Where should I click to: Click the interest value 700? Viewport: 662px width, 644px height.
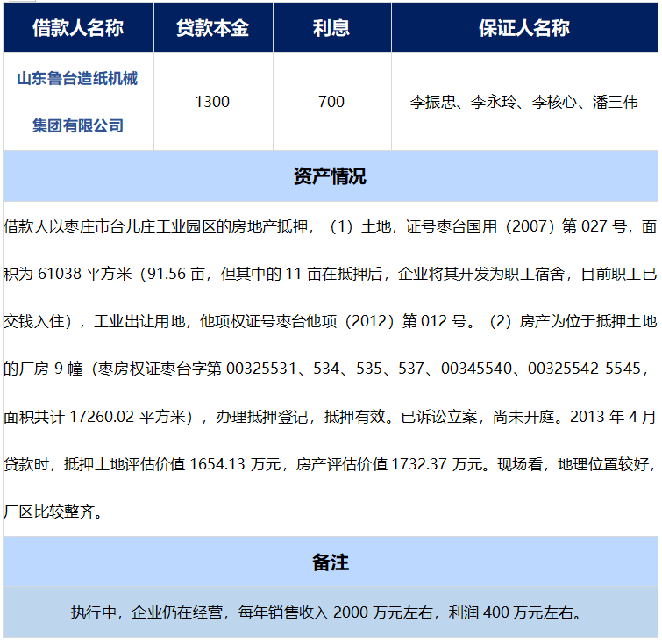331,102
